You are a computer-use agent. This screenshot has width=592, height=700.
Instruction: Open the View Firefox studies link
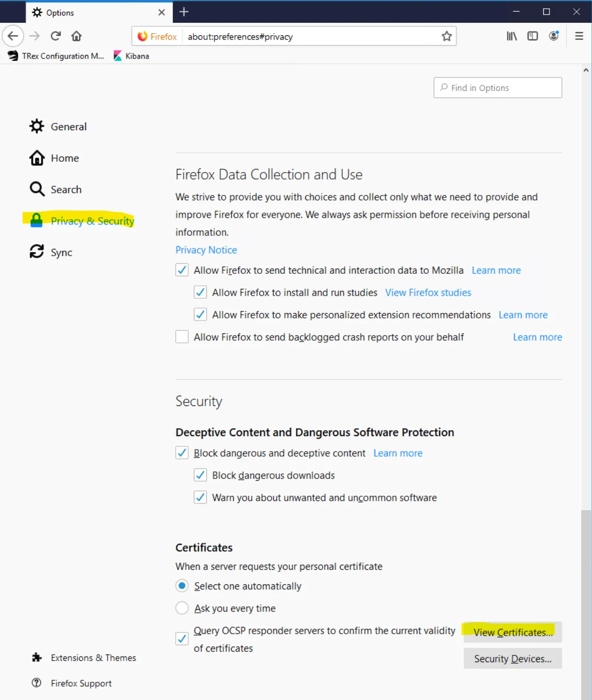click(428, 292)
